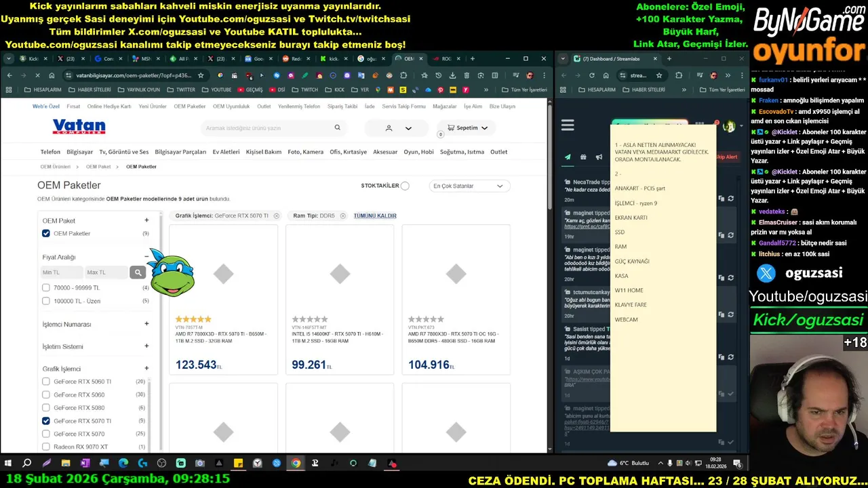868x488 pixels.
Task: Open the Mağazalar link
Action: coord(445,106)
